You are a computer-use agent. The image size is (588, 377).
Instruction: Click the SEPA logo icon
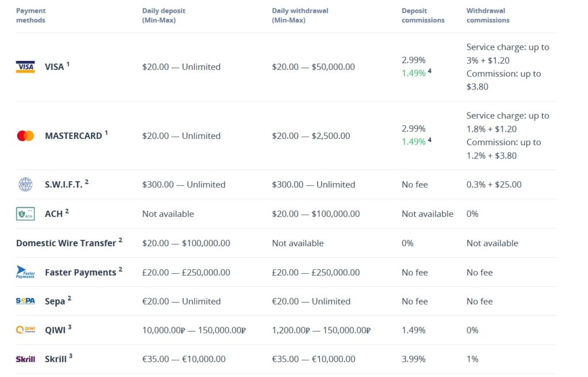point(25,301)
